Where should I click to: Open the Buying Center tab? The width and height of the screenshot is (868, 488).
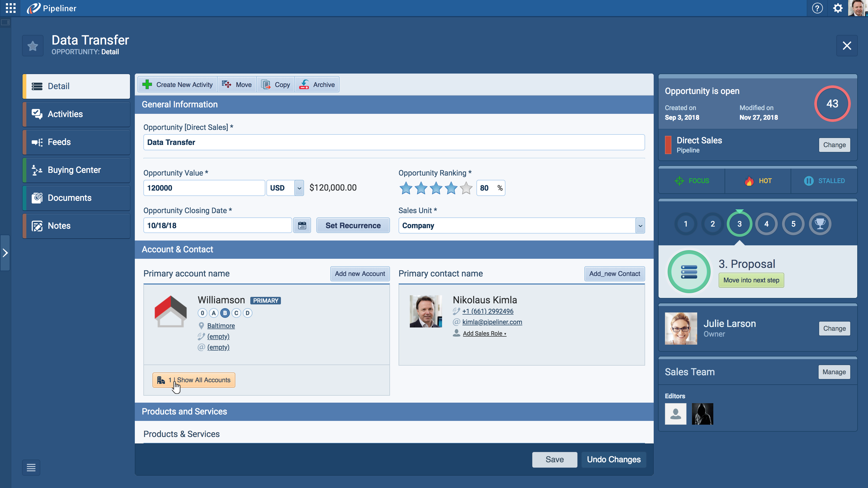77,170
